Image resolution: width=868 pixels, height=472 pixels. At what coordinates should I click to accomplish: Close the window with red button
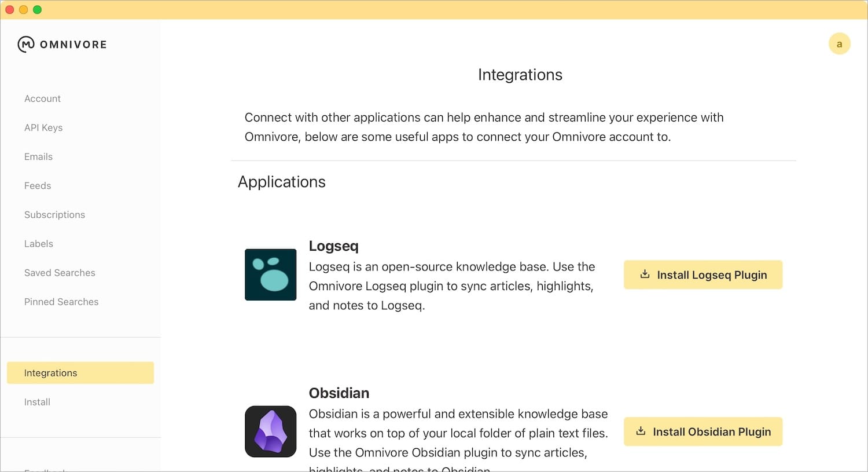(9, 9)
